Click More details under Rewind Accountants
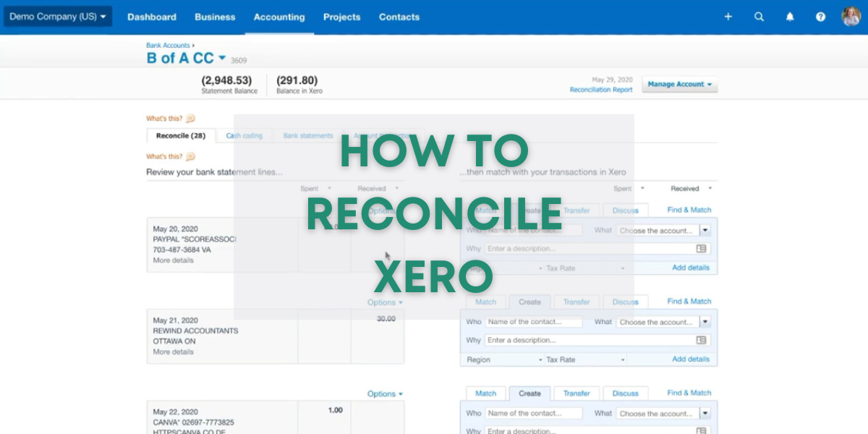The height and width of the screenshot is (434, 868). tap(173, 352)
